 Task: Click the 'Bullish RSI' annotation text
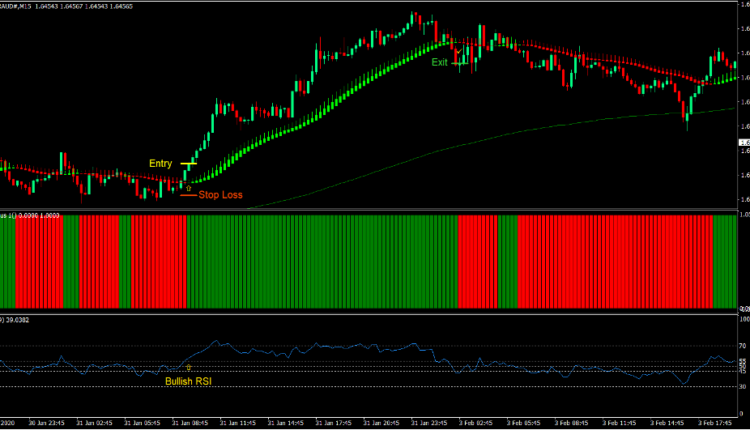189,381
